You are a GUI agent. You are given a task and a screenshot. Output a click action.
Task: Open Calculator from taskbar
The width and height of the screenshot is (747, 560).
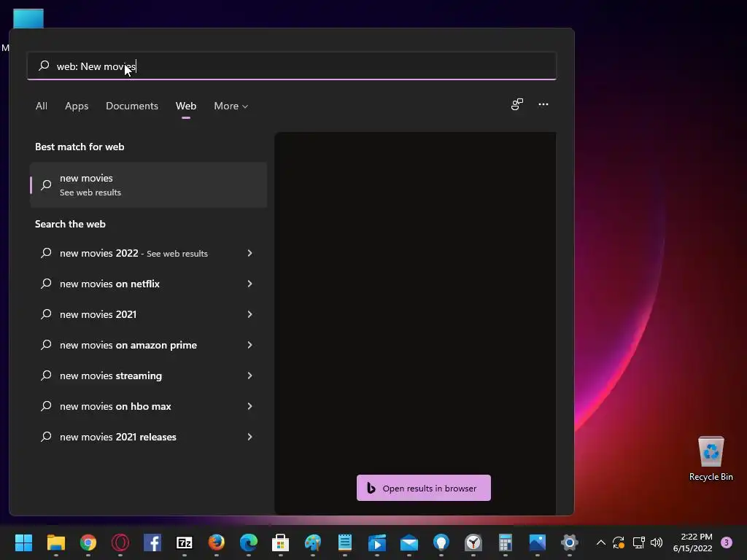[x=506, y=542]
